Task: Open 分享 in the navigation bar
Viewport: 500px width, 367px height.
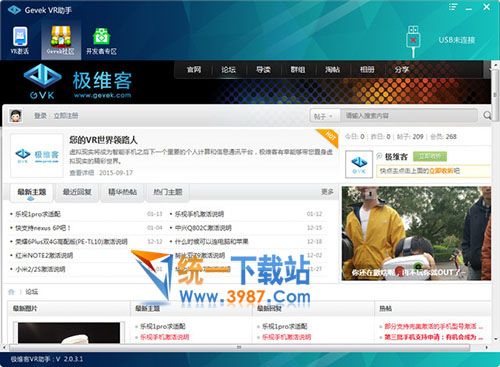Action: pyautogui.click(x=401, y=70)
